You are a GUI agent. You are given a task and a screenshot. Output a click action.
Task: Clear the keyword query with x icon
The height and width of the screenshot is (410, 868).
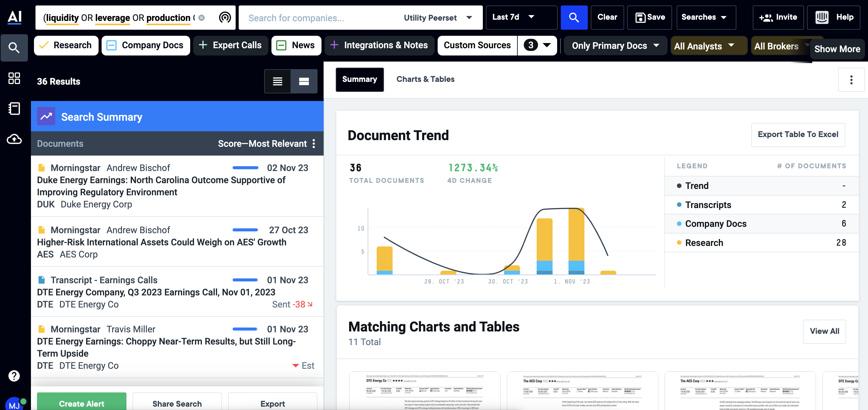click(201, 18)
